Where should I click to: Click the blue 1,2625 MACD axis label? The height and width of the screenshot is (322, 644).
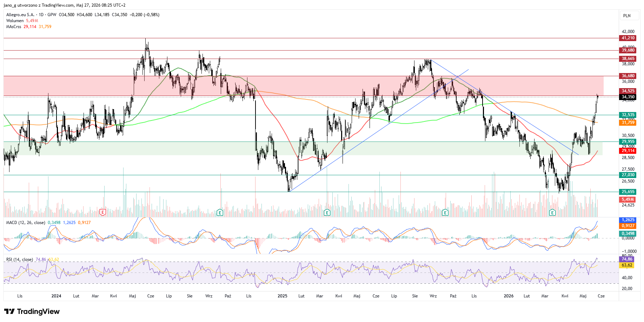tap(628, 220)
